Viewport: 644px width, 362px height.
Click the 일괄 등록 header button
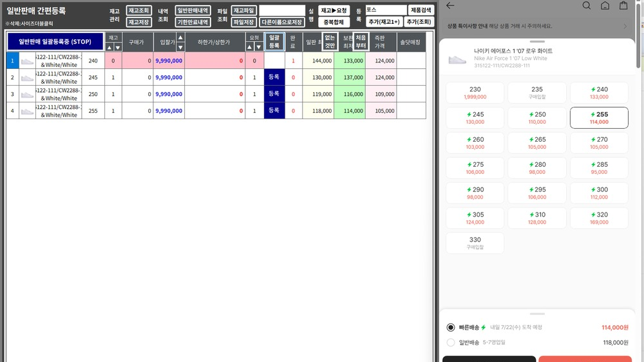(274, 42)
